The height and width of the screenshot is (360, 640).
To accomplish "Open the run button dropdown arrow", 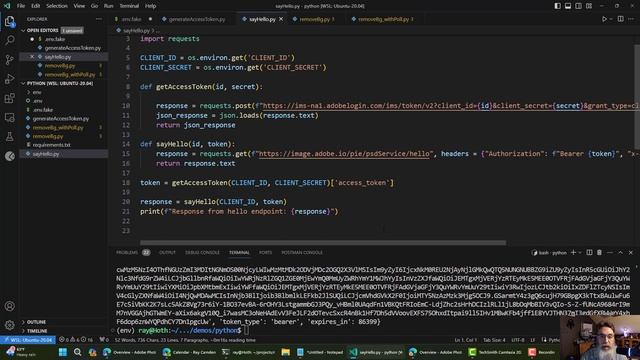I will tap(611, 19).
